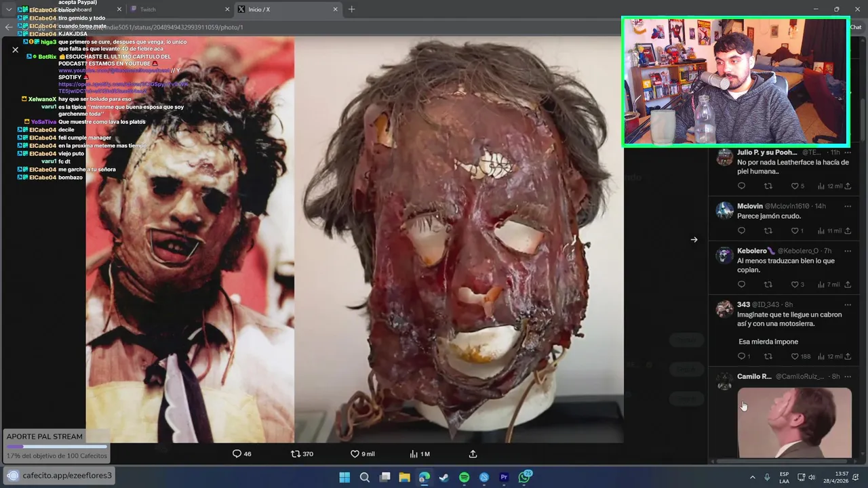Image resolution: width=868 pixels, height=488 pixels.
Task: Open Task View on the taskbar
Action: tap(385, 477)
